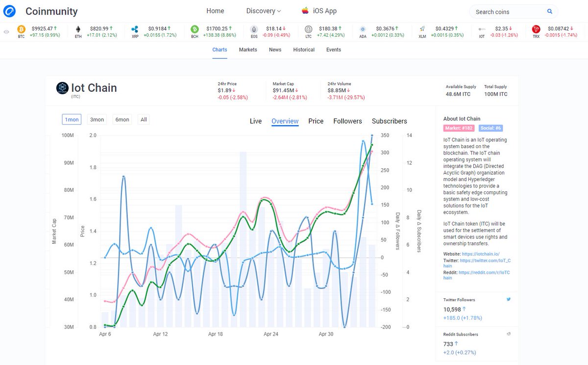Click the Twitter bird icon in followers panel
The image size is (588, 365).
(509, 299)
